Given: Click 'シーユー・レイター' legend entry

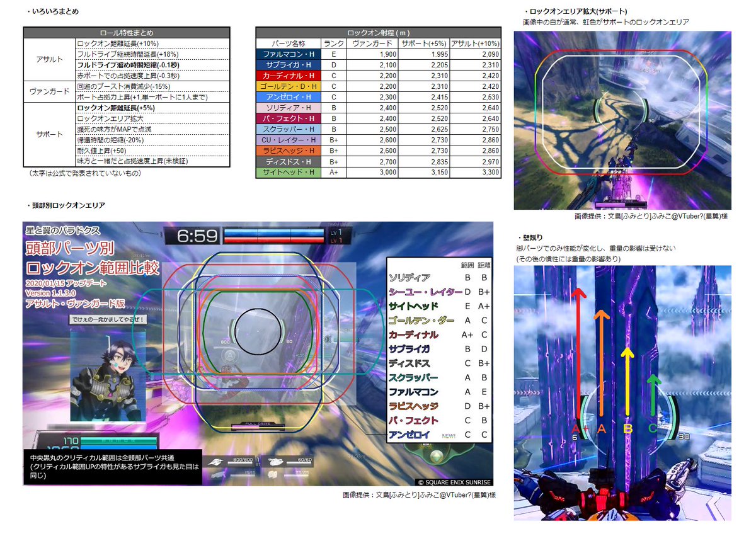Looking at the screenshot, I should tap(425, 292).
